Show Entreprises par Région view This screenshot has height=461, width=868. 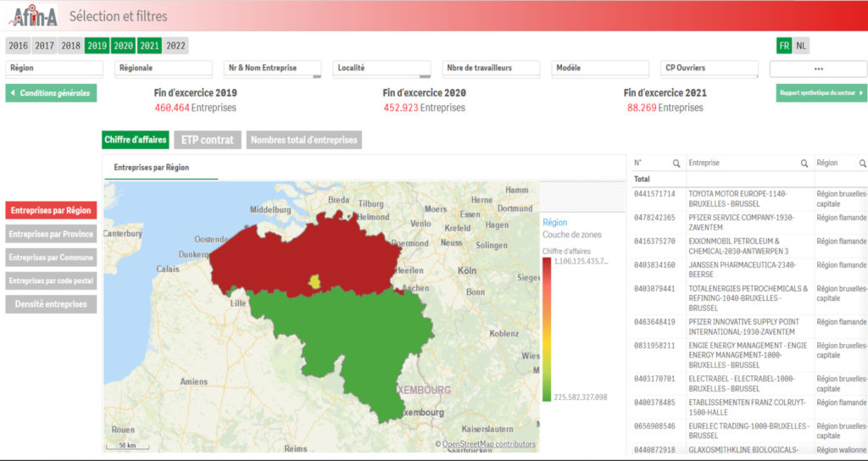[x=51, y=210]
